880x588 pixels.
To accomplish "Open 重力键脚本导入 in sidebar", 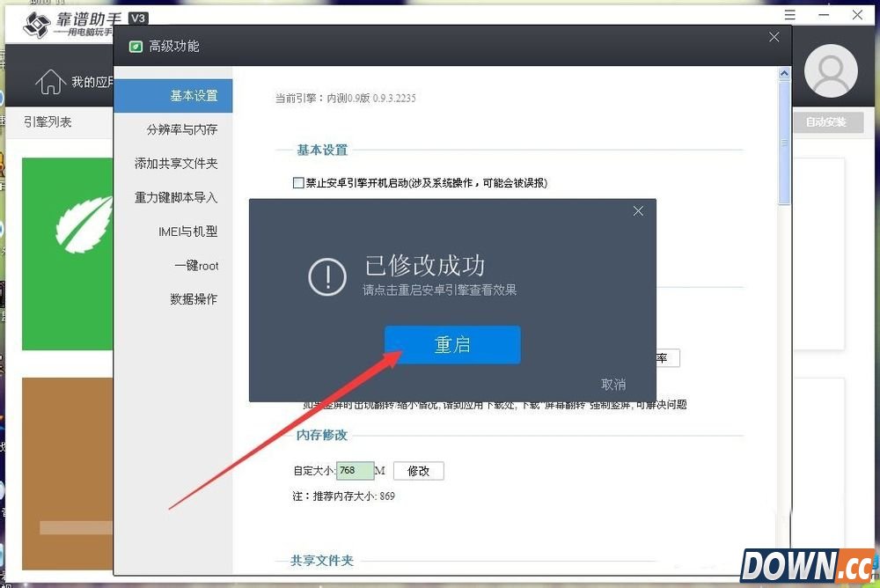I will pos(176,197).
